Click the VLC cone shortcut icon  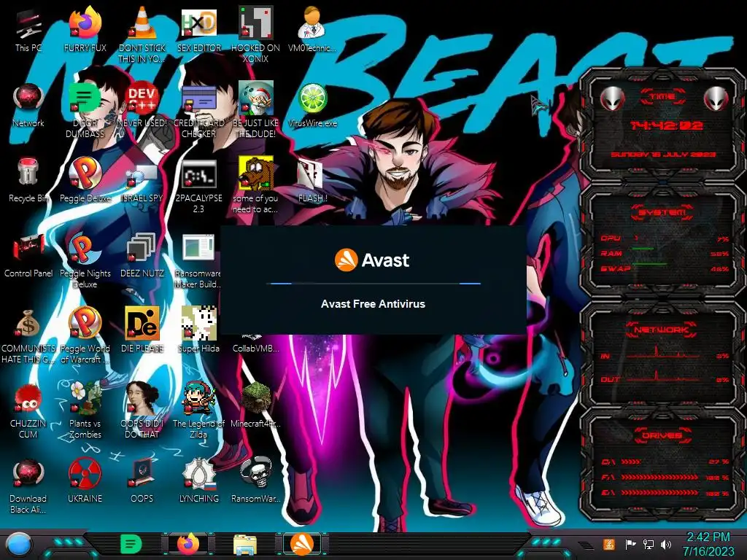(142, 23)
